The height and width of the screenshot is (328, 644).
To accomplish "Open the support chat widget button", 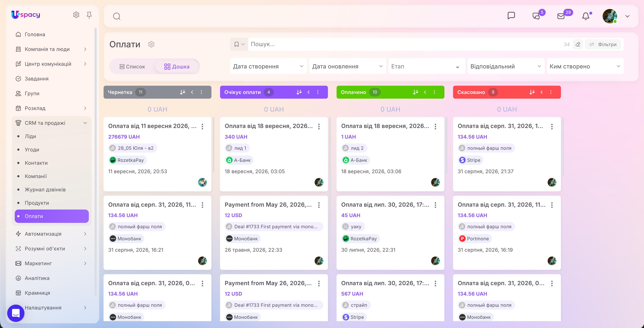I will tap(16, 313).
